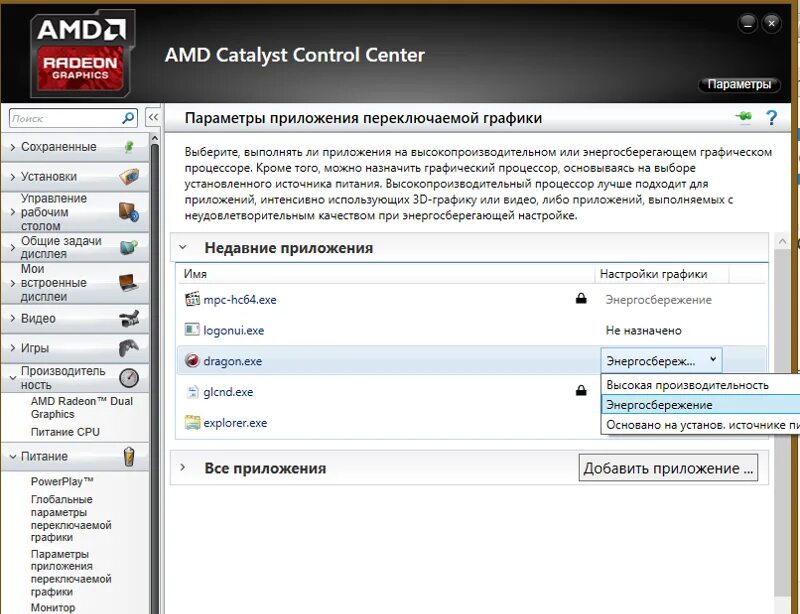Viewport: 800px width, 614px height.
Task: Click Энергосбережение setting for mpc-hc64.exe
Action: pyautogui.click(x=658, y=300)
